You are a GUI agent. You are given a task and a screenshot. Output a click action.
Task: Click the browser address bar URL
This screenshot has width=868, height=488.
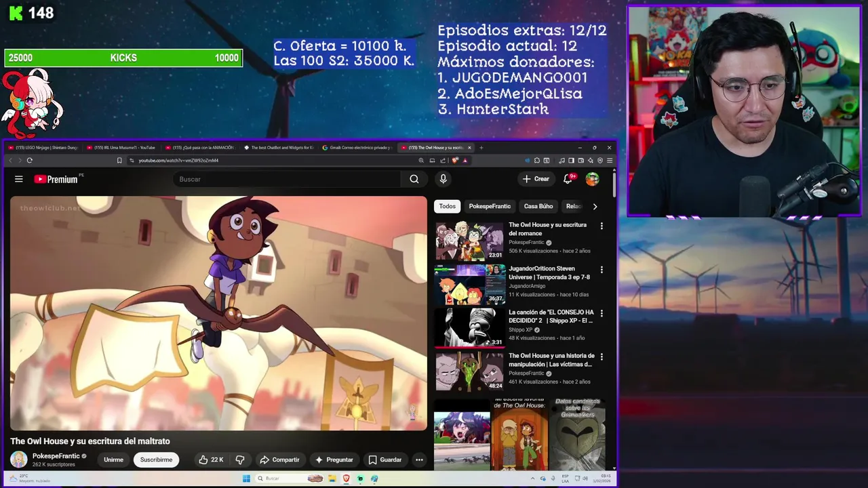pyautogui.click(x=178, y=161)
